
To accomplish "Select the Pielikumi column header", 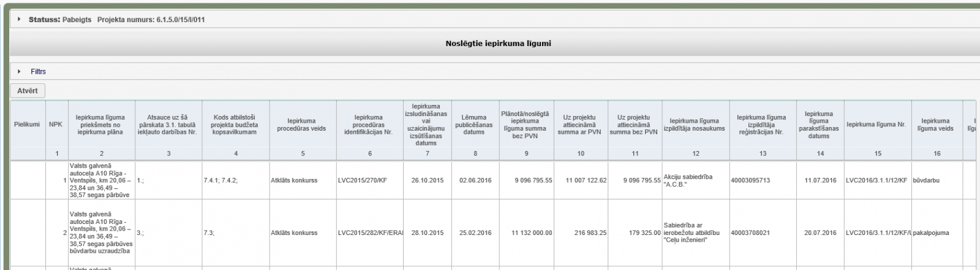I will pyautogui.click(x=27, y=125).
